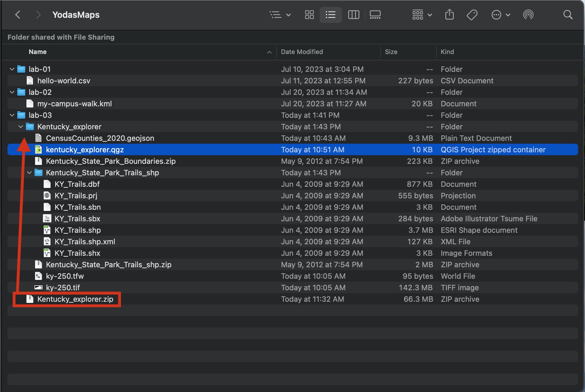Select the Kentucky_explorer.zip file name
The height and width of the screenshot is (392, 585).
tap(75, 299)
